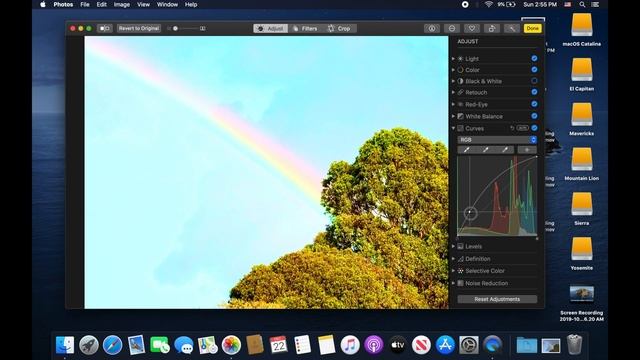Click the split before/after view icon
Image resolution: width=640 pixels, height=360 pixels.
(104, 28)
